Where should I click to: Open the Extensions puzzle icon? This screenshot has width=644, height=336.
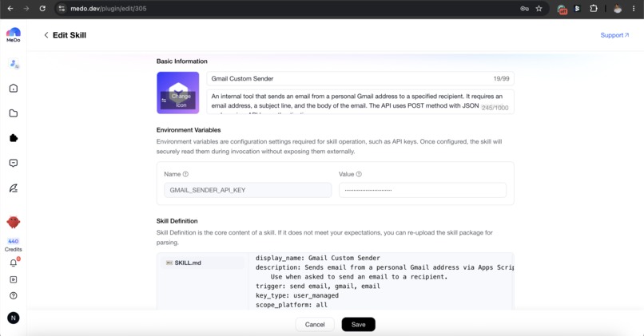pos(594,8)
